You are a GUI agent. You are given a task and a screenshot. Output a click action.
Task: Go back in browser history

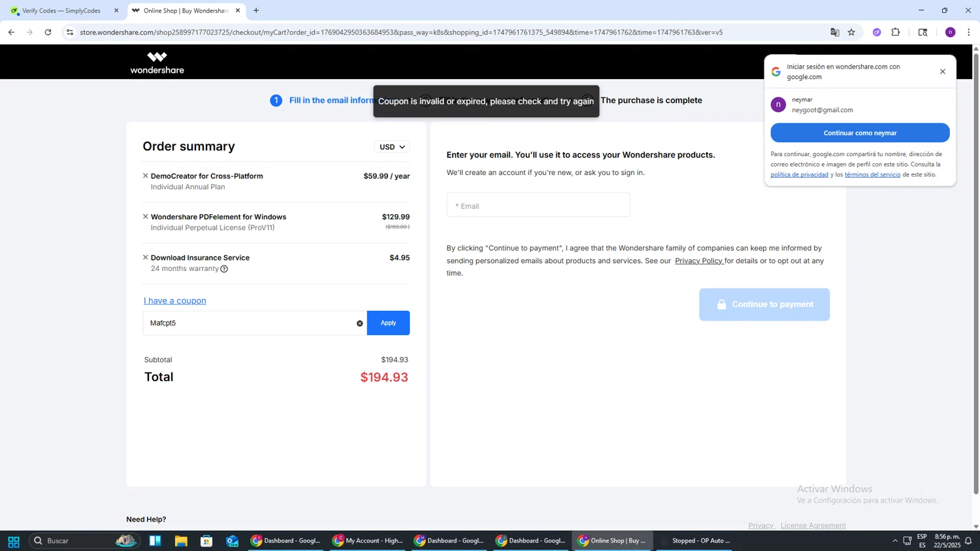tap(11, 32)
